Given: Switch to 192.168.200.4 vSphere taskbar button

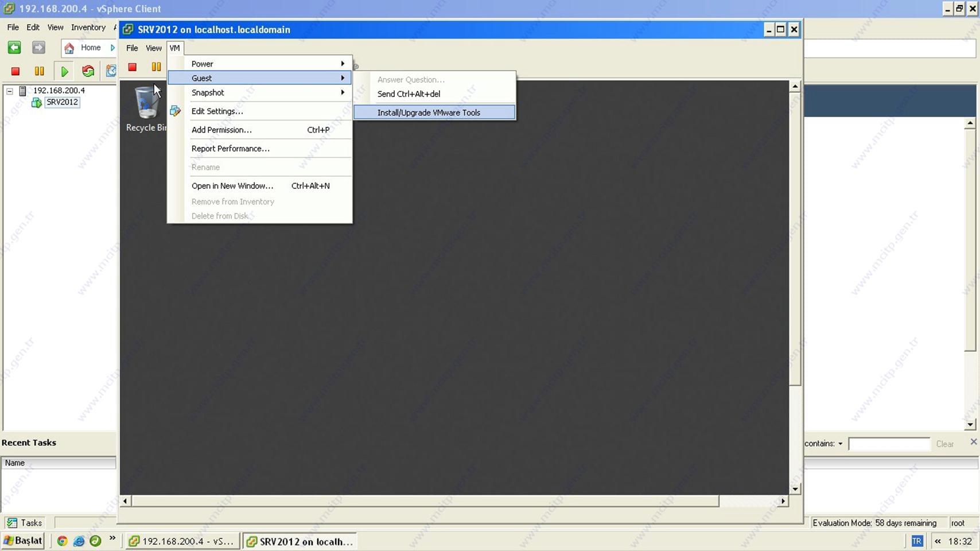Looking at the screenshot, I should 182,541.
